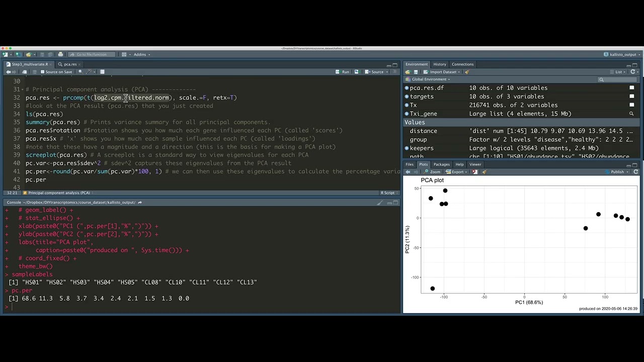Click the back navigation arrow in source editor
This screenshot has height=362, width=644.
[8, 72]
